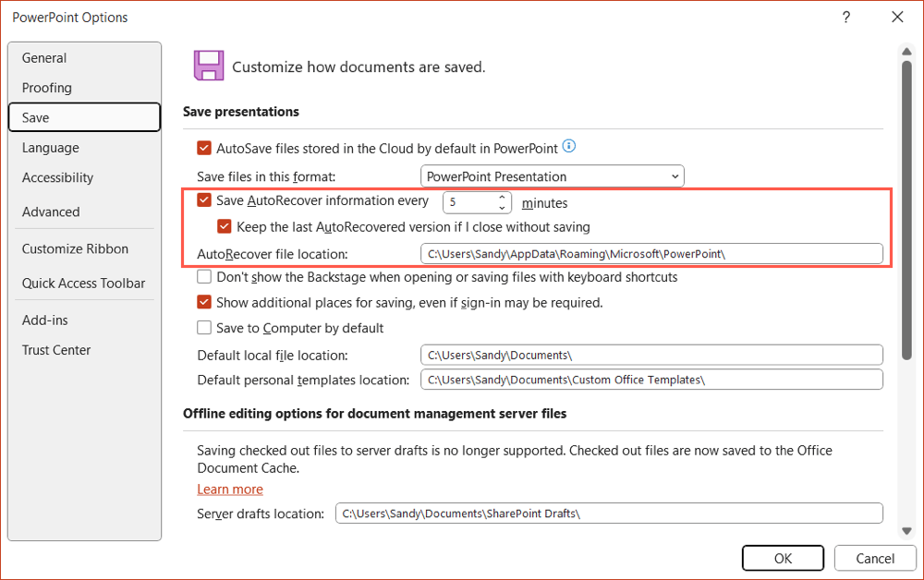
Task: Click the AutoSave info icon
Action: (x=570, y=146)
